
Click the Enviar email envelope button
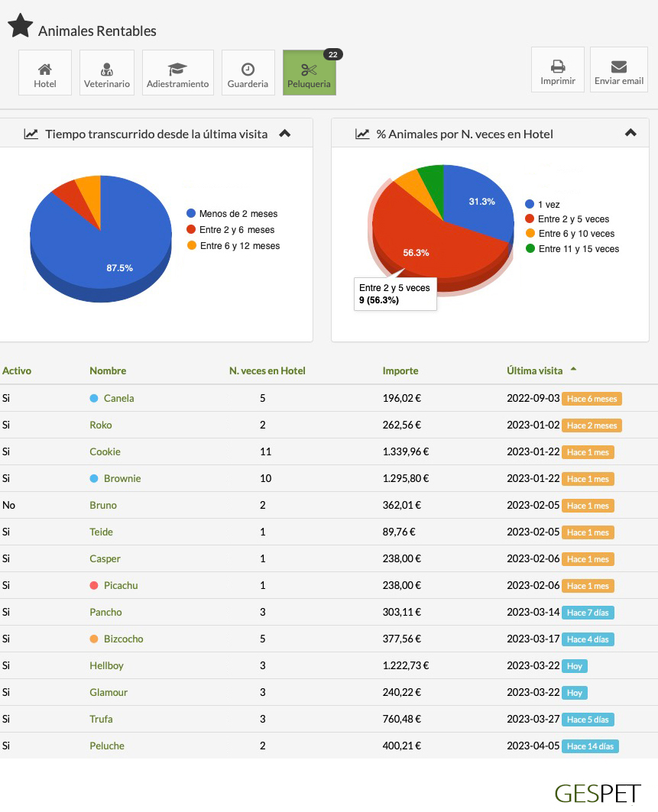click(619, 70)
